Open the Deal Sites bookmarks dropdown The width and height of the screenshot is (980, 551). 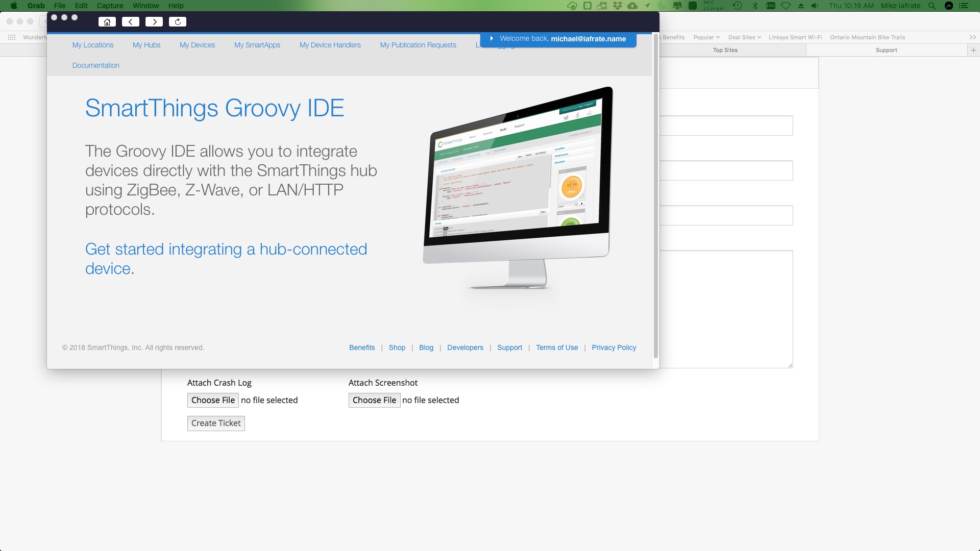(744, 37)
